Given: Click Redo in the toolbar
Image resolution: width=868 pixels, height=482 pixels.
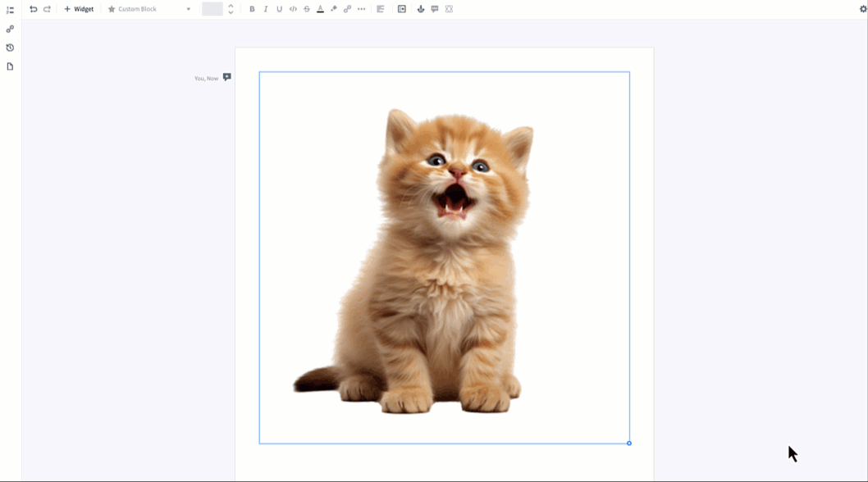Looking at the screenshot, I should click(x=47, y=9).
